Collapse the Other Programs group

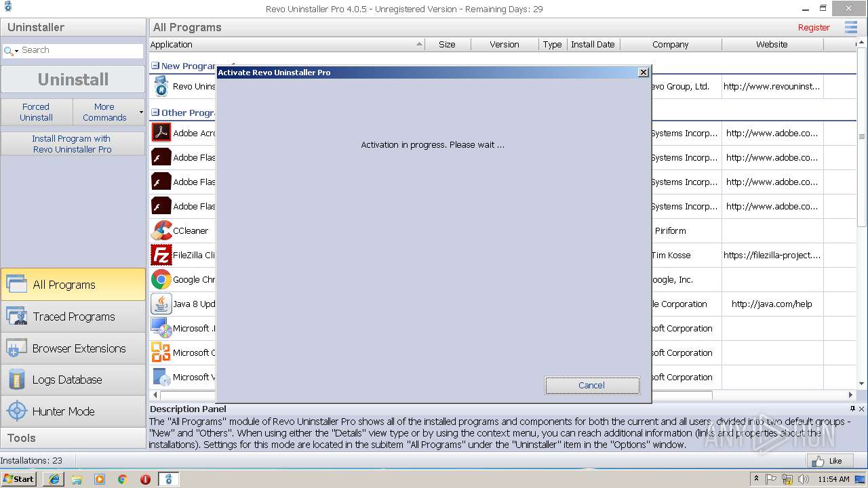pos(155,113)
